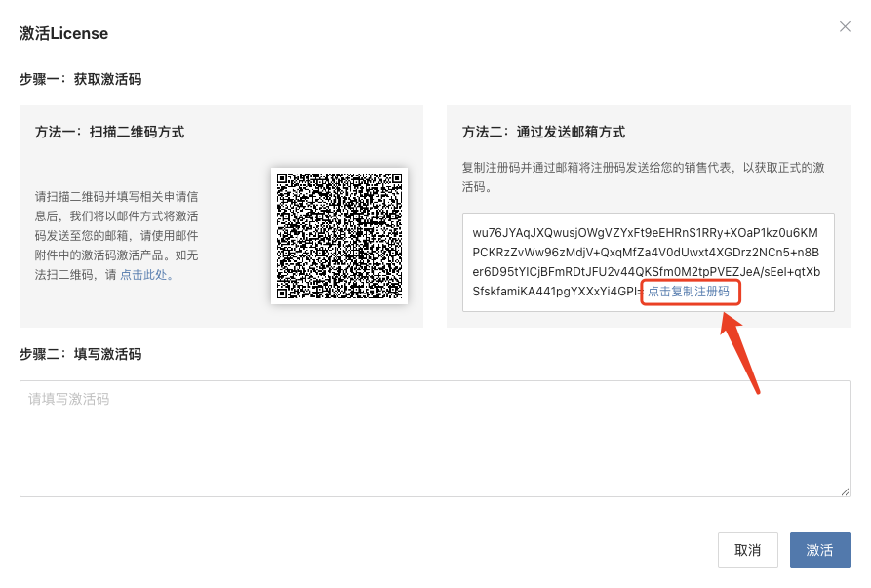Click the paragraph starting 请扫描二维码并填写

[x=117, y=235]
